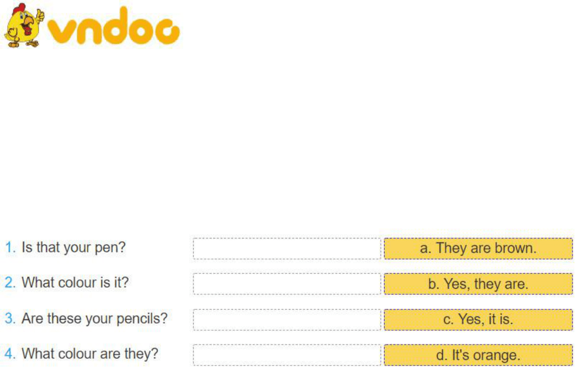Click question text 'What colour is it?'

point(75,282)
